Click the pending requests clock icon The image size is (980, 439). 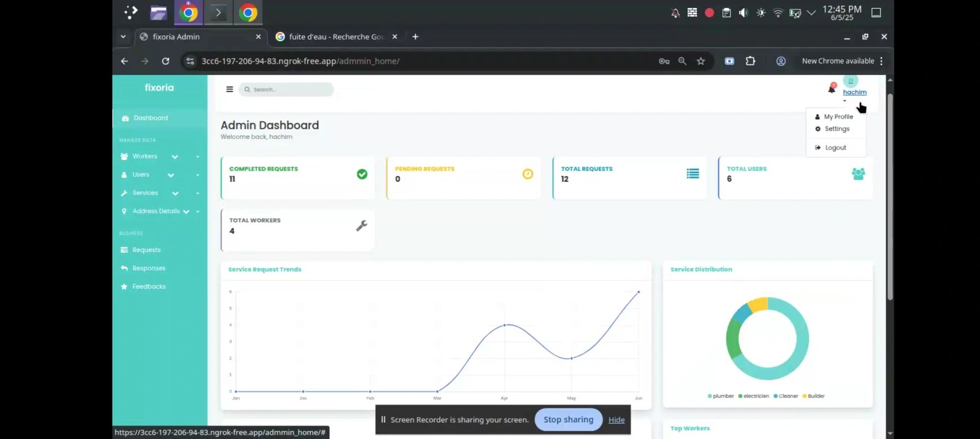tap(527, 174)
